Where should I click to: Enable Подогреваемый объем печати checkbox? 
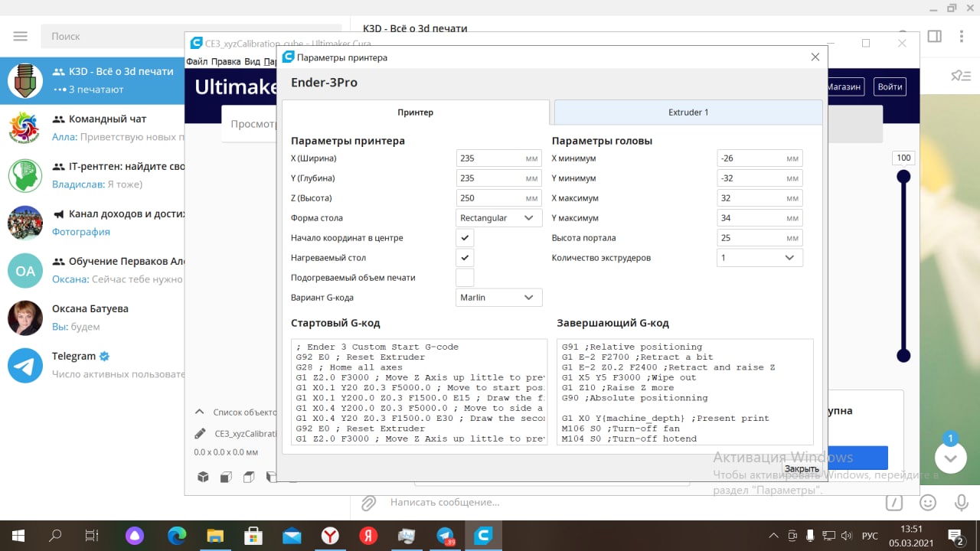[465, 278]
